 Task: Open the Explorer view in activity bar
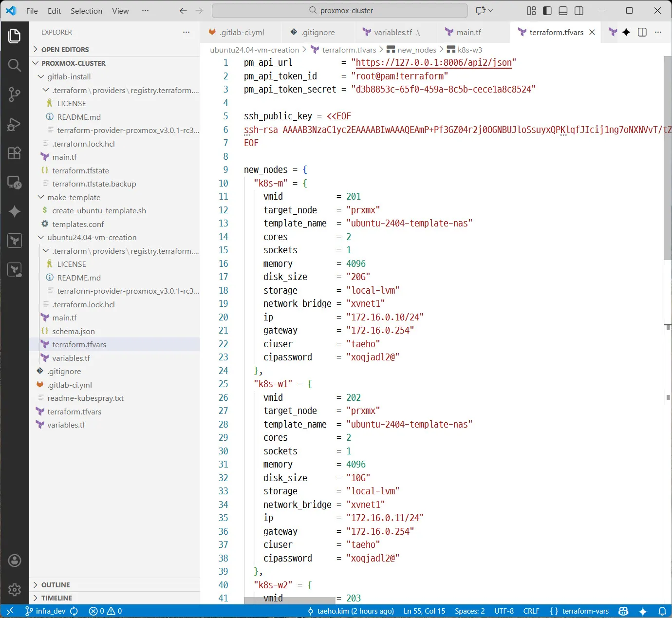(x=15, y=36)
